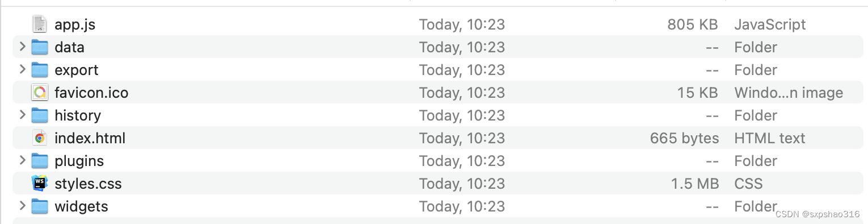The height and width of the screenshot is (224, 868).
Task: Expand the plugins folder chevron
Action: pos(22,160)
